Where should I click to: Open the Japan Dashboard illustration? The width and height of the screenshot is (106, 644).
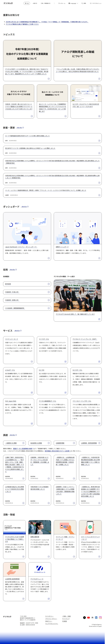click(27, 228)
